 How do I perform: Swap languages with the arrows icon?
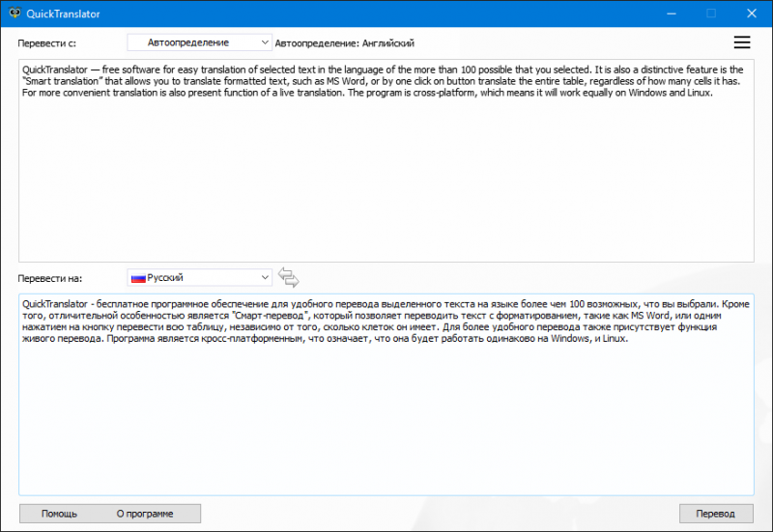click(x=288, y=277)
